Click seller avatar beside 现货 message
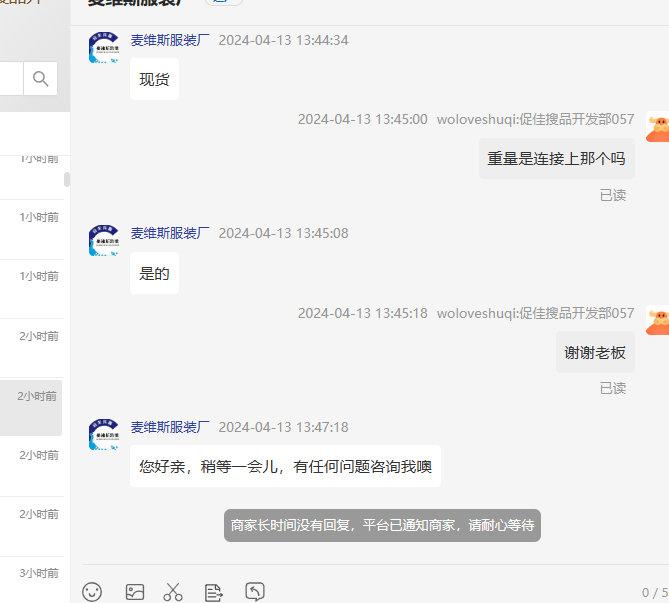The image size is (669, 603). click(104, 47)
